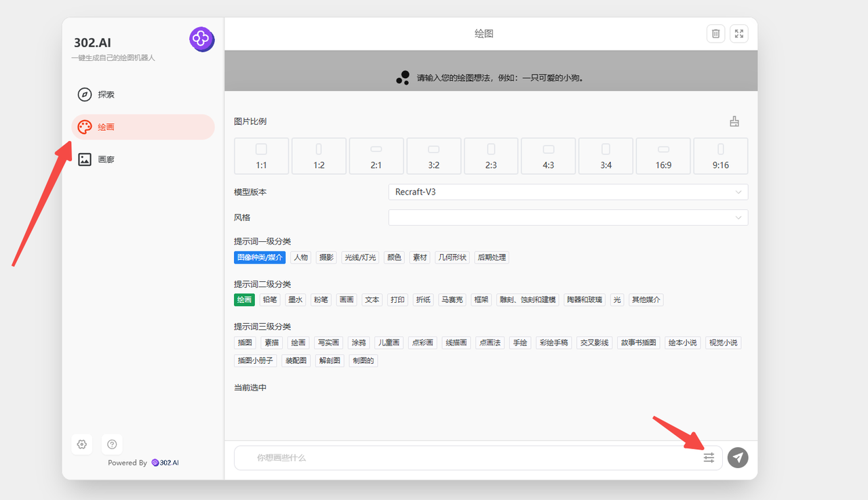The image size is (868, 500).
Task: Open the help question-mark icon
Action: coord(112,444)
